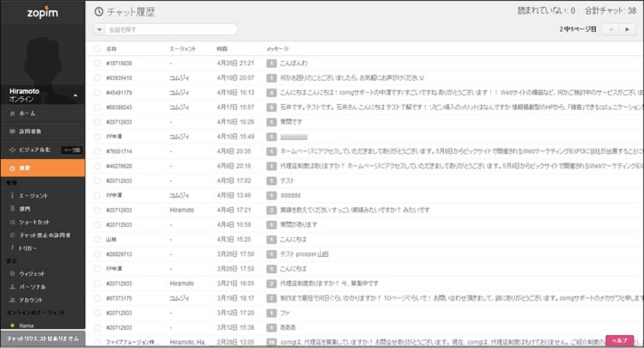The image size is (644, 348).
Task: Sort by the エージェント column header
Action: click(182, 49)
